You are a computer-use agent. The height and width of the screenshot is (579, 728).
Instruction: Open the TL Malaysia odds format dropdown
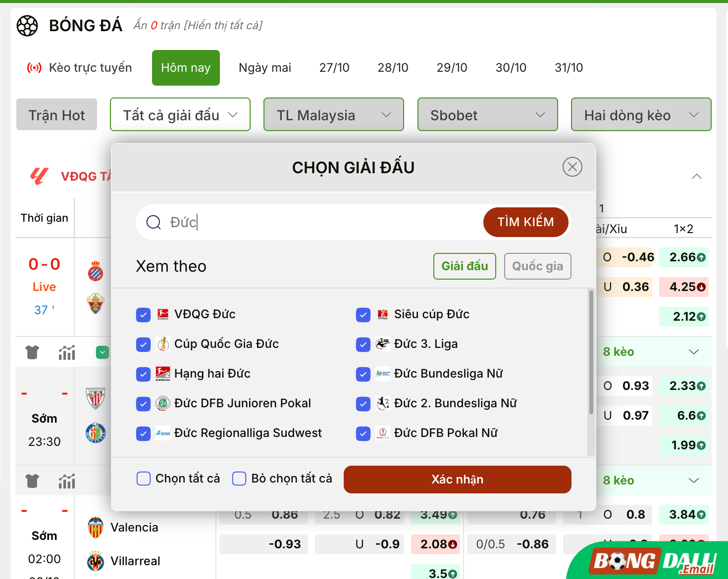click(x=334, y=115)
